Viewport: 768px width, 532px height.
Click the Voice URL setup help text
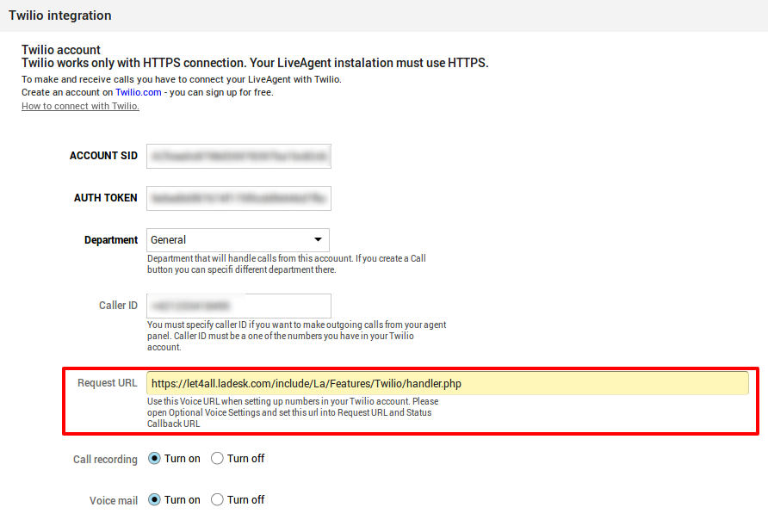point(293,412)
